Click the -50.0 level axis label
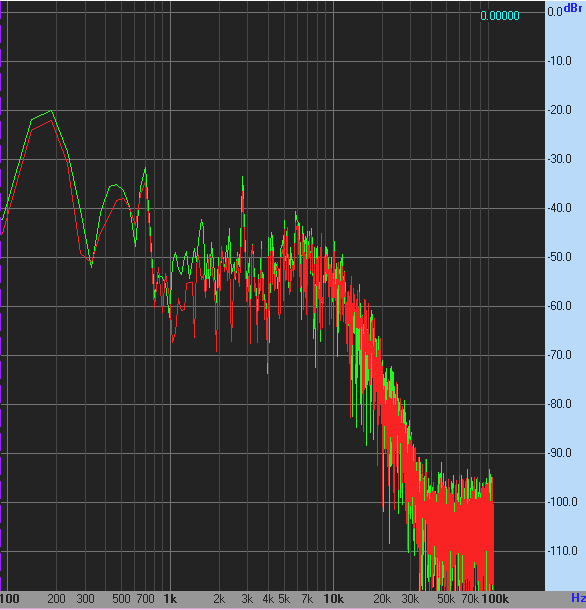Image resolution: width=586 pixels, height=610 pixels. coord(560,257)
